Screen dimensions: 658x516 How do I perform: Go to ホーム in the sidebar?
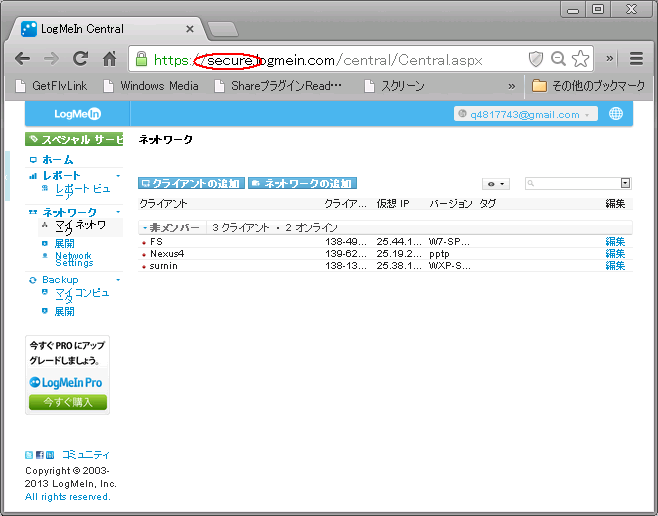tap(57, 160)
